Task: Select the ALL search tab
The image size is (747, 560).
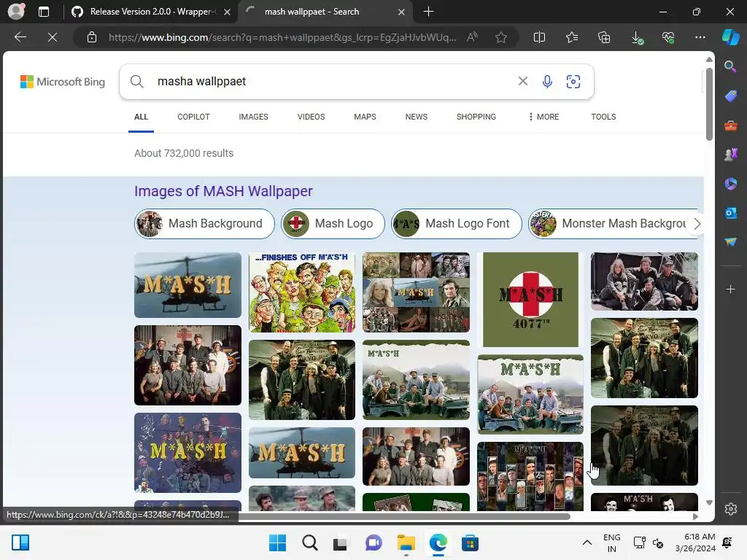Action: pos(141,117)
